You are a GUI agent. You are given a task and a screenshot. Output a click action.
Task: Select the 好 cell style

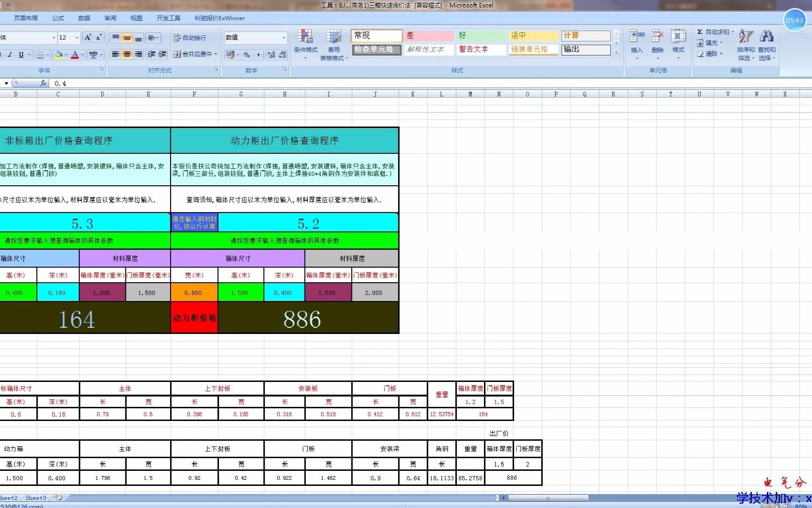pyautogui.click(x=481, y=36)
